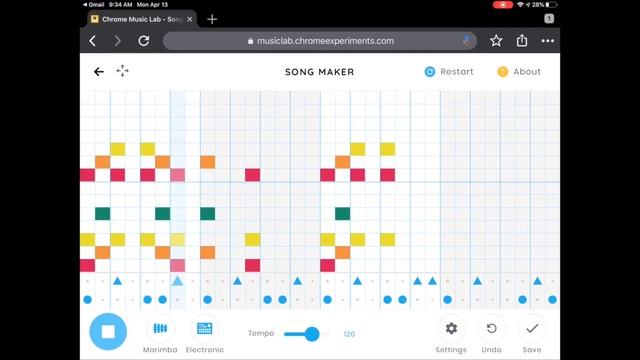Open a new browser tab
The width and height of the screenshot is (640, 360).
[x=212, y=19]
